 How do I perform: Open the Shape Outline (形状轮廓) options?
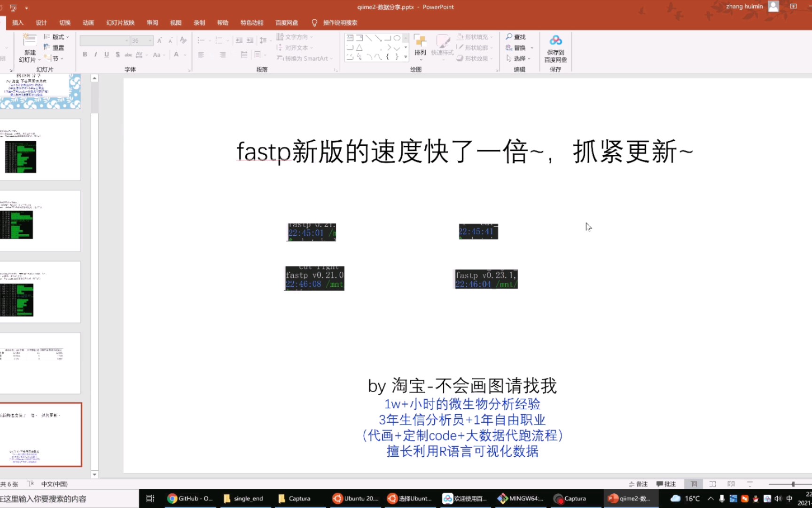tap(475, 48)
